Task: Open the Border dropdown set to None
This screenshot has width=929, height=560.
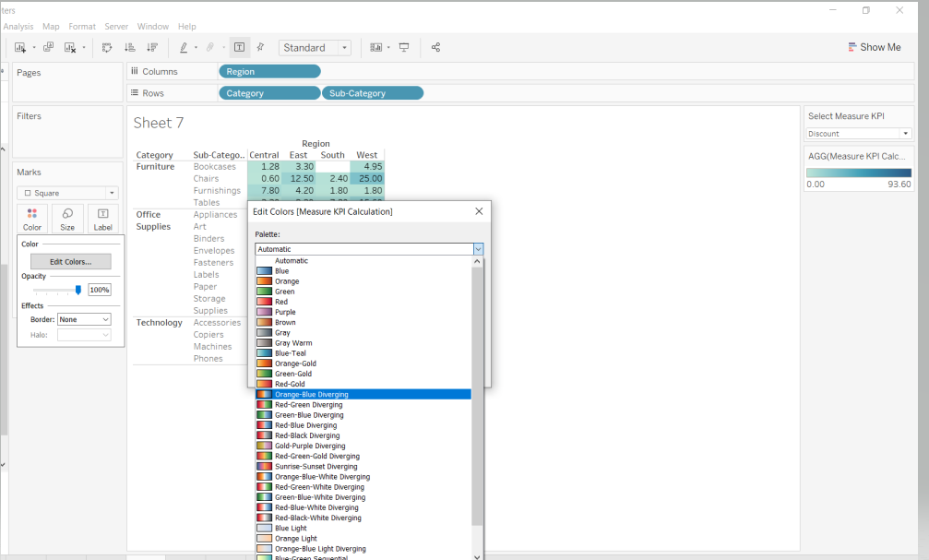Action: tap(84, 319)
